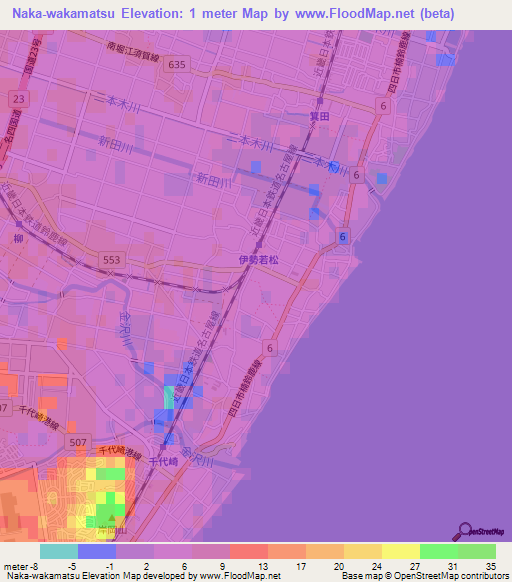Select the 千代崎 station marker square
Viewport: 512px width, 582px height.
click(x=163, y=448)
